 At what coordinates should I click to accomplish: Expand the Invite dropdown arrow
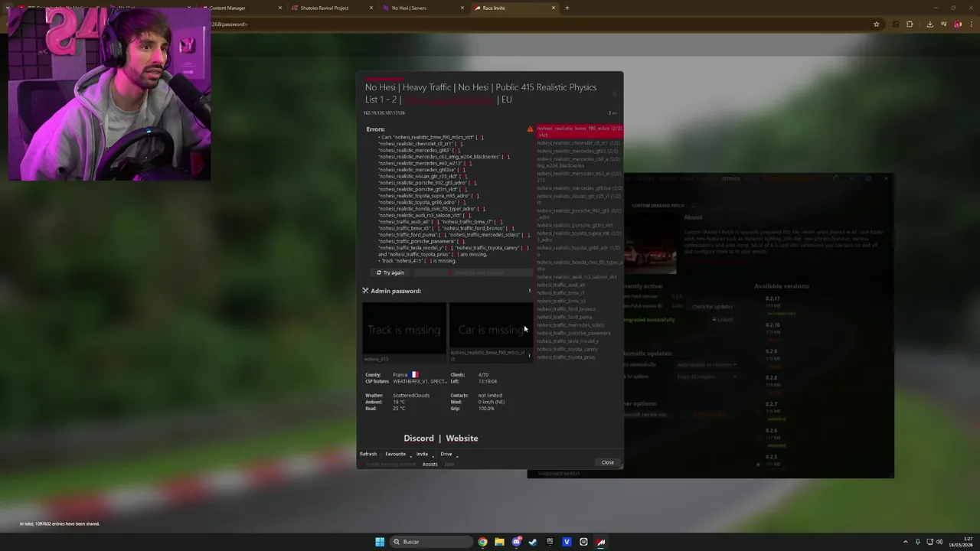[x=433, y=456]
